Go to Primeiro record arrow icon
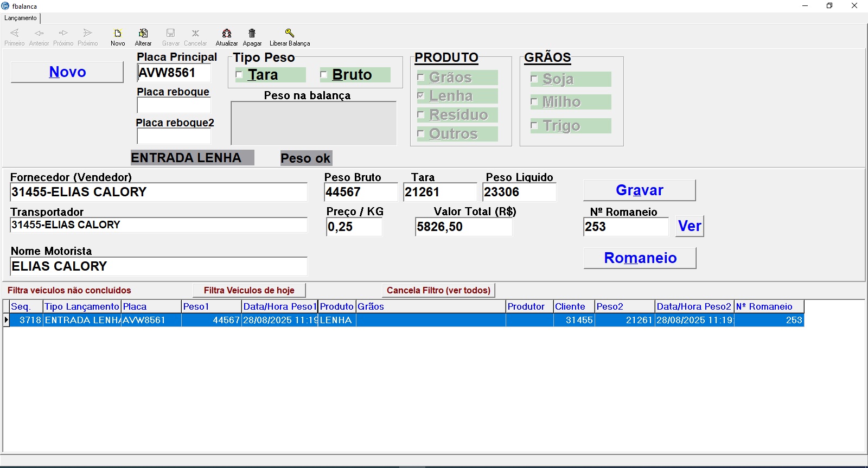 (15, 34)
